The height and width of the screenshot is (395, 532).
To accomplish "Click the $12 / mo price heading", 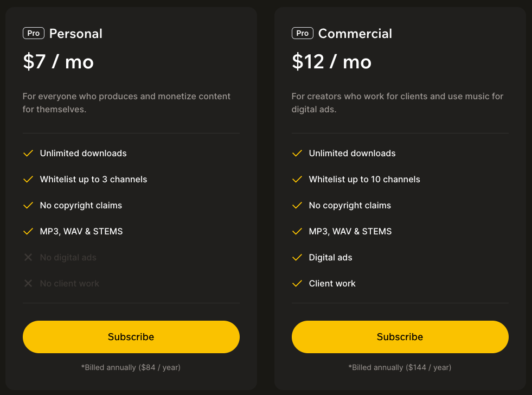I will point(331,62).
